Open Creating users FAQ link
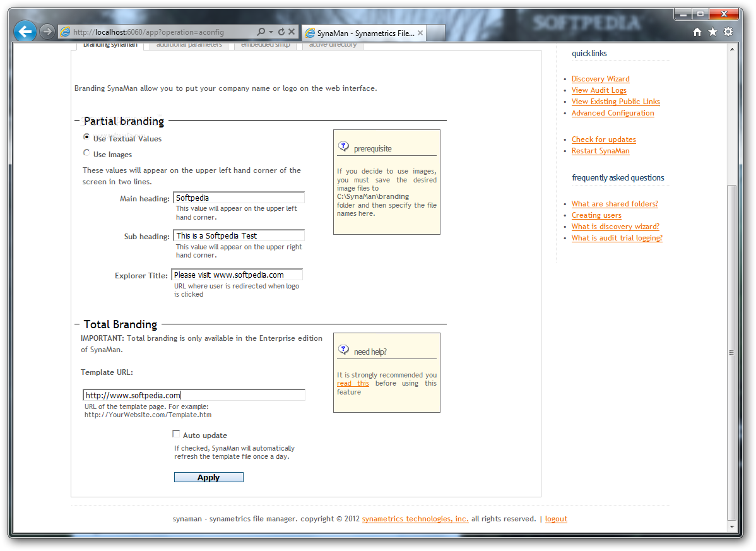The width and height of the screenshot is (756, 551). tap(596, 215)
